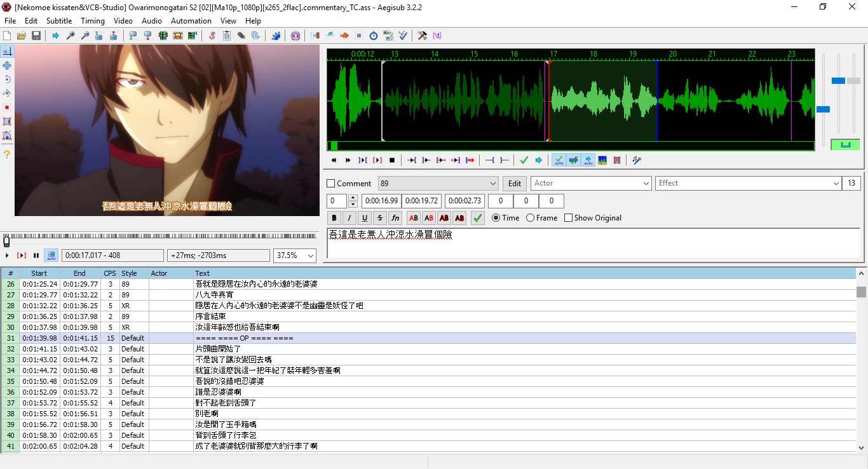
Task: Enable the Show Original checkbox
Action: tap(568, 218)
